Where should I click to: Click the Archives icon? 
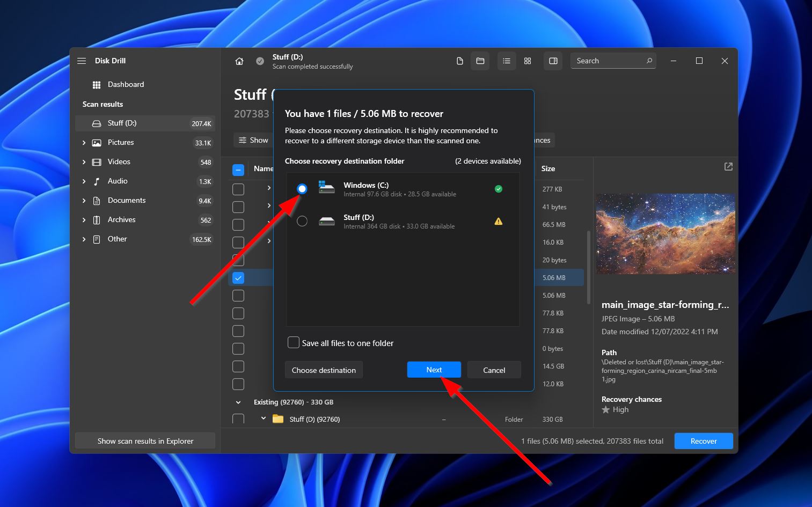pos(97,220)
